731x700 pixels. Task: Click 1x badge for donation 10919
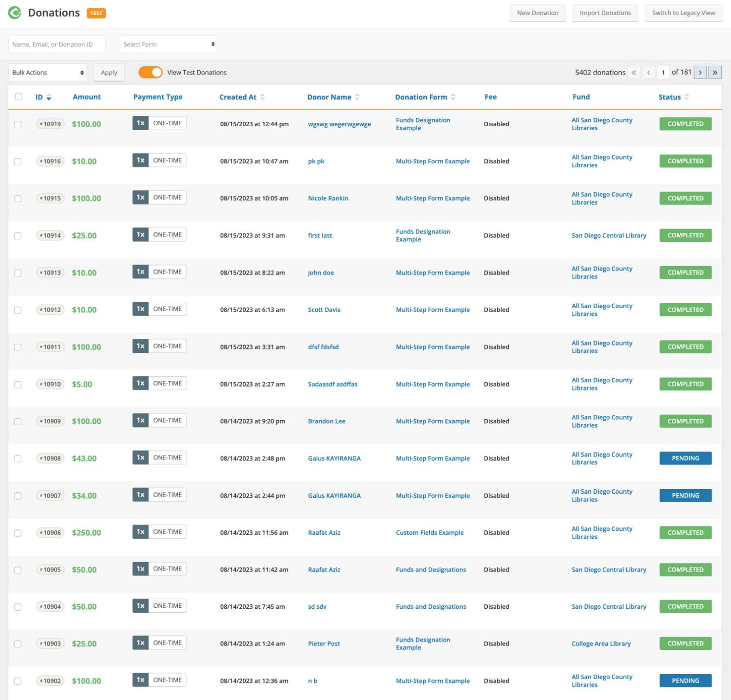[140, 123]
